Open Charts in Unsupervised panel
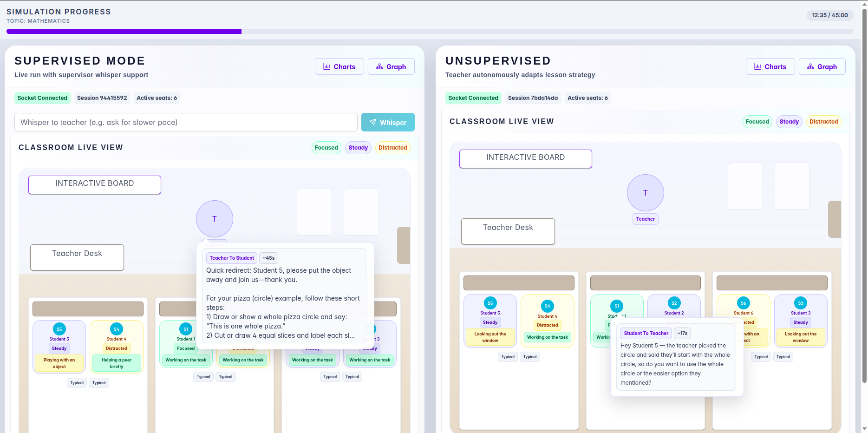The height and width of the screenshot is (433, 868). pyautogui.click(x=770, y=66)
